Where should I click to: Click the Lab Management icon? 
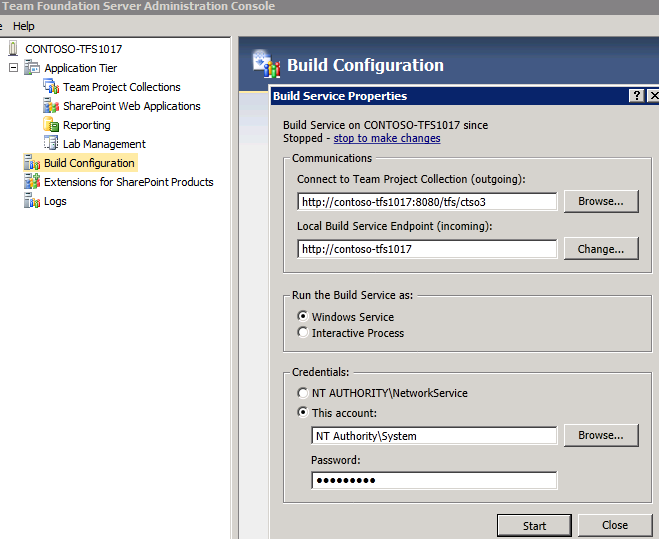[x=51, y=143]
